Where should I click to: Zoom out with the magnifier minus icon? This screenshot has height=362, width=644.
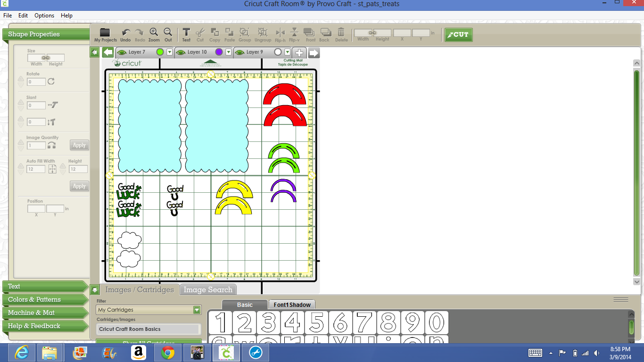[x=168, y=32]
